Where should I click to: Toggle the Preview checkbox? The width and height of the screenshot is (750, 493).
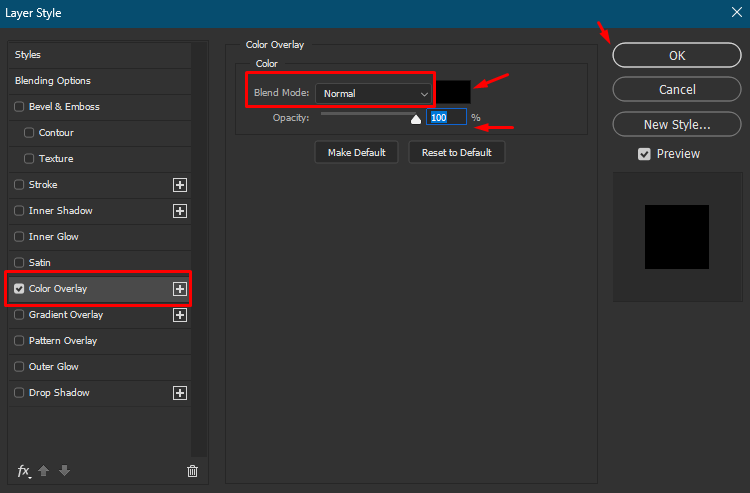[644, 154]
